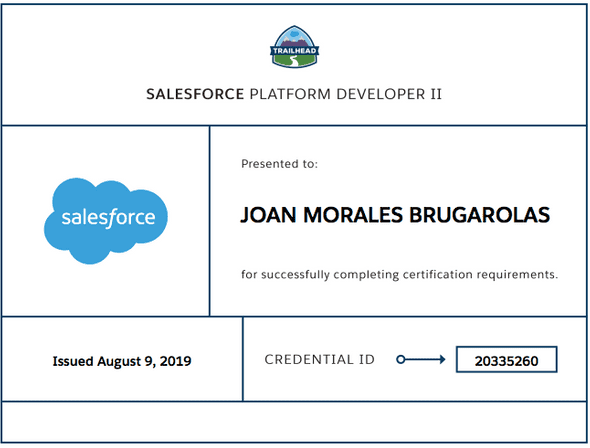
Task: Click the Salesforce cloud logo
Action: point(106,221)
